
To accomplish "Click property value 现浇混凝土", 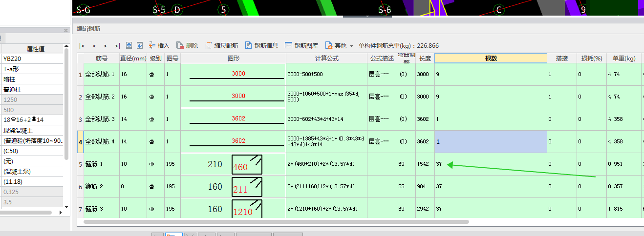I will click(32, 130).
